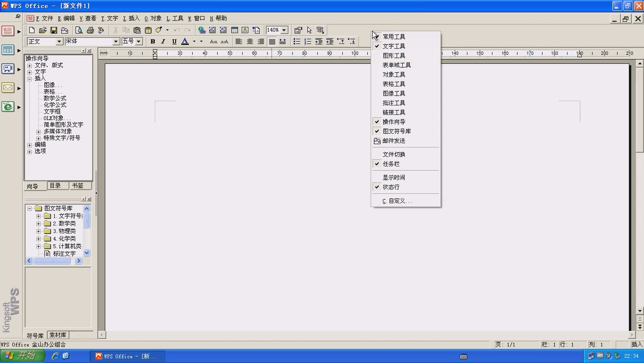The height and width of the screenshot is (363, 644).
Task: Expand the 多媒体对象 tree node
Action: pyautogui.click(x=39, y=131)
